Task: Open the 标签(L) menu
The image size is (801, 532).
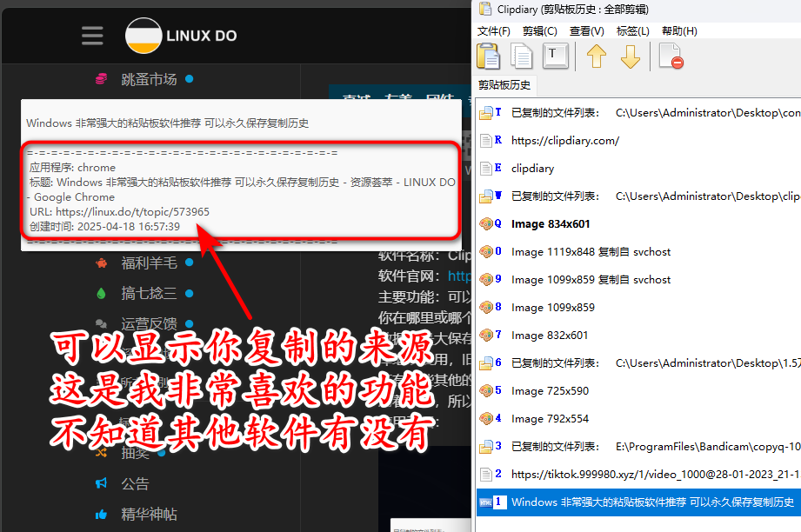Action: [632, 31]
